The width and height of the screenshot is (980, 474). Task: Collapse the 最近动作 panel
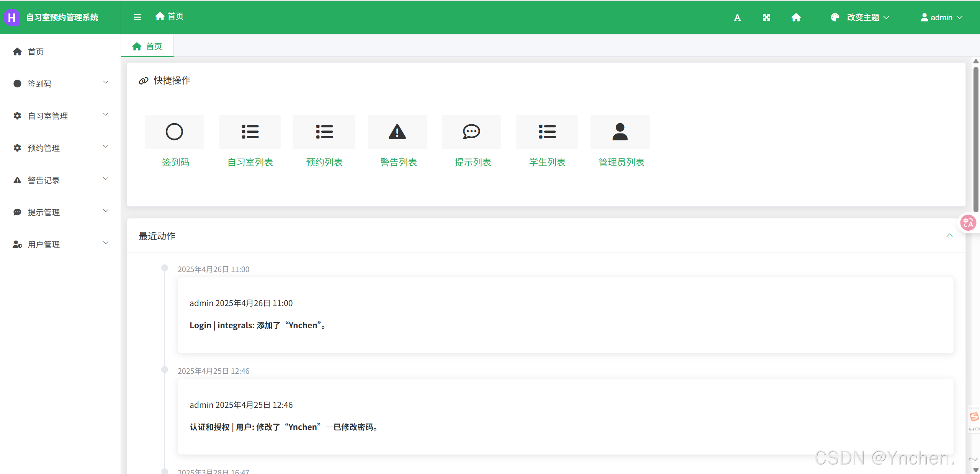click(949, 236)
